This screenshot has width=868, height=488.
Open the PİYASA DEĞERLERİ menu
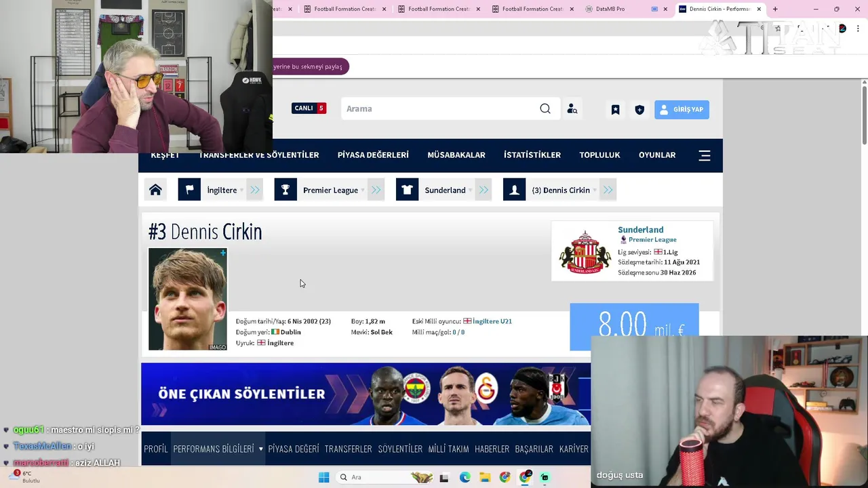point(373,155)
